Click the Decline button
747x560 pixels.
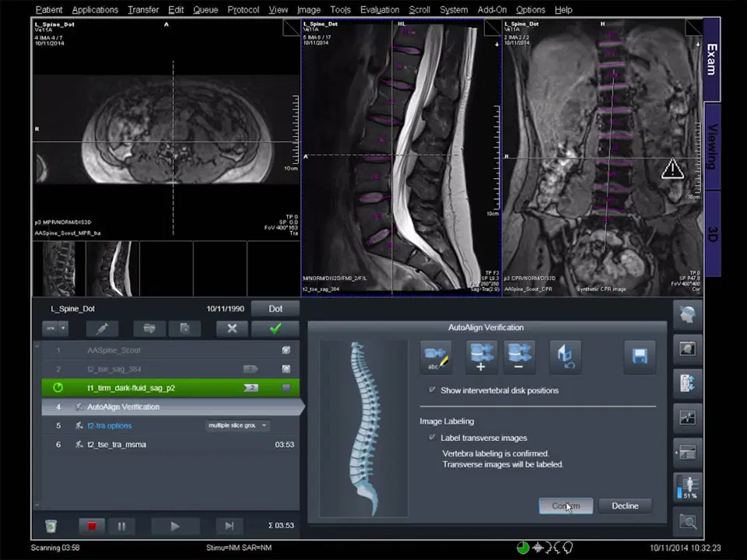tap(625, 506)
